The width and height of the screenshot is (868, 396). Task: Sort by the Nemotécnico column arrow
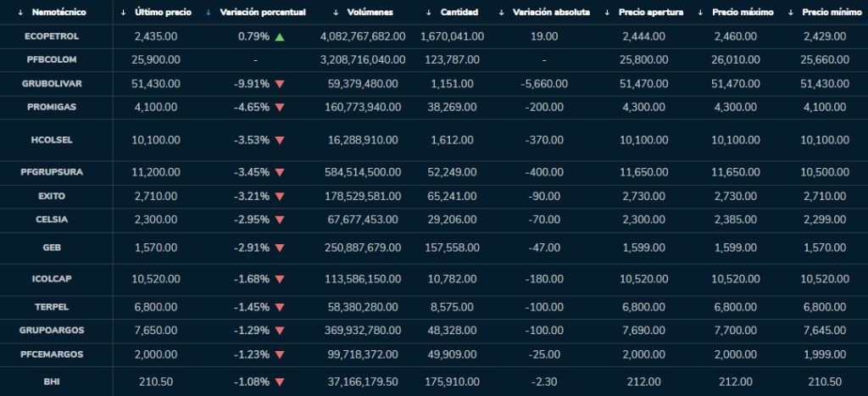(20, 12)
